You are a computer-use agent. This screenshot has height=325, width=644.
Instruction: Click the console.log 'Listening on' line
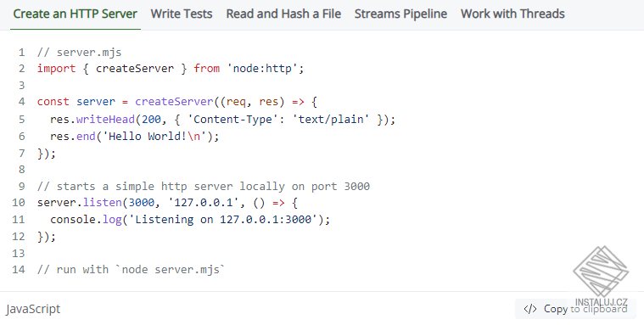[x=190, y=220]
